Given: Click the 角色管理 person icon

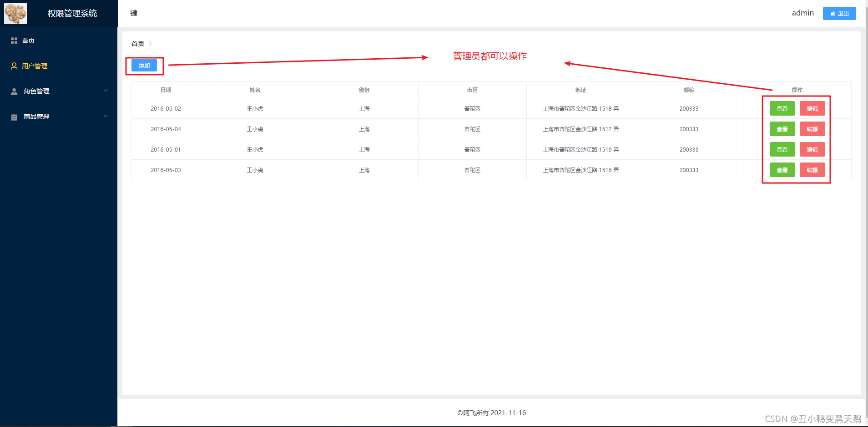Looking at the screenshot, I should [x=14, y=91].
